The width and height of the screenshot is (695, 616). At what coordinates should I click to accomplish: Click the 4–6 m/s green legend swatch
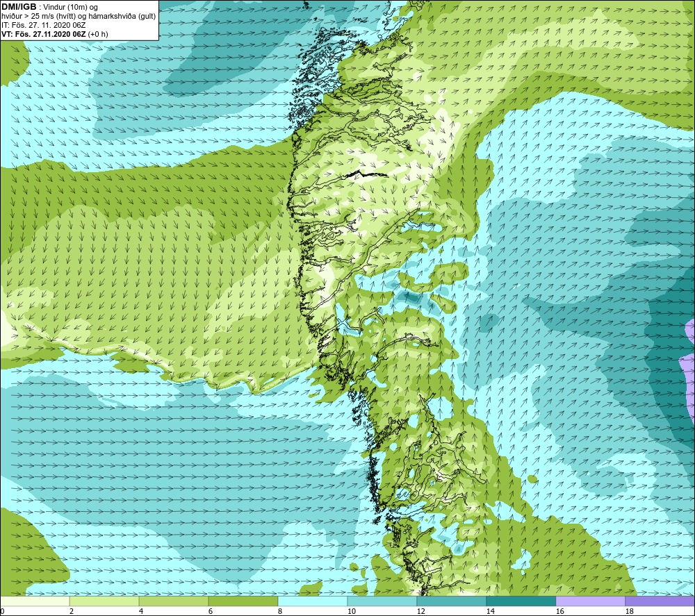(174, 601)
